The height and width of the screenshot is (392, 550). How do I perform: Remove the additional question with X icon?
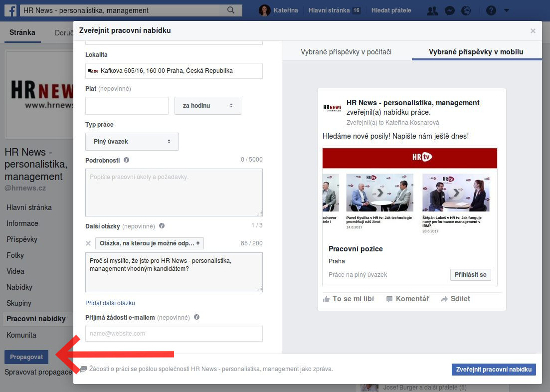tap(88, 243)
